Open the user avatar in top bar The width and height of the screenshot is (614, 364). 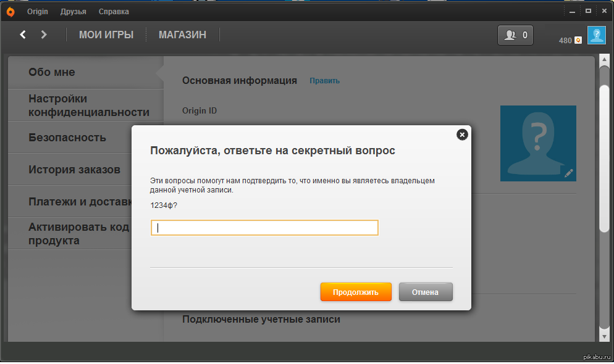[596, 35]
